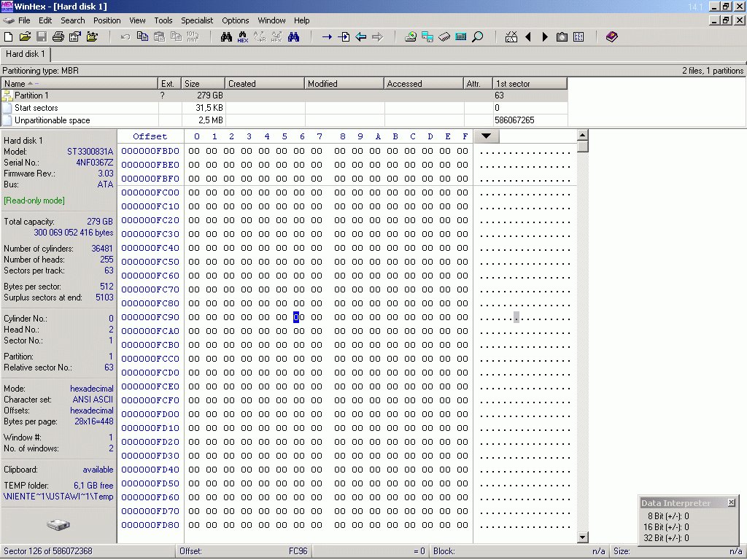This screenshot has width=747, height=560.
Task: Click the blue Back arrow icon
Action: [360, 36]
